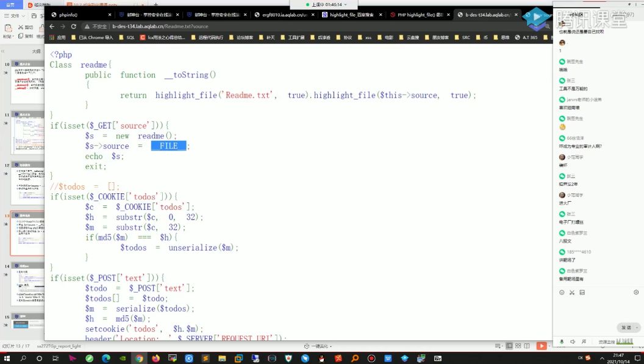Open Cortana circle on taskbar
The image size is (644, 364).
[39, 359]
